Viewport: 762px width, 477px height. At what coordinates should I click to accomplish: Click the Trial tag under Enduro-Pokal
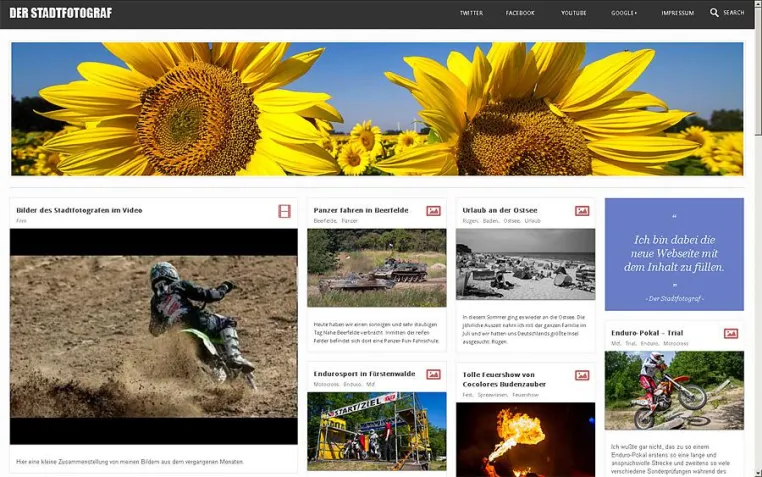click(x=630, y=343)
